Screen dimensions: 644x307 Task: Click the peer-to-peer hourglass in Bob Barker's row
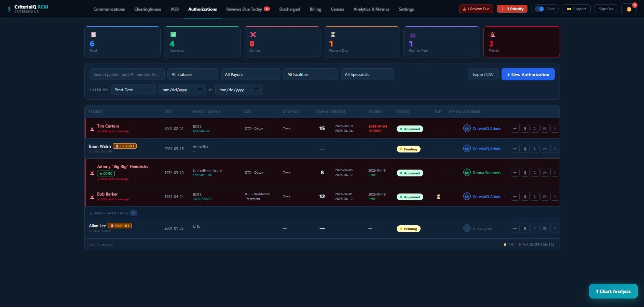tap(438, 197)
